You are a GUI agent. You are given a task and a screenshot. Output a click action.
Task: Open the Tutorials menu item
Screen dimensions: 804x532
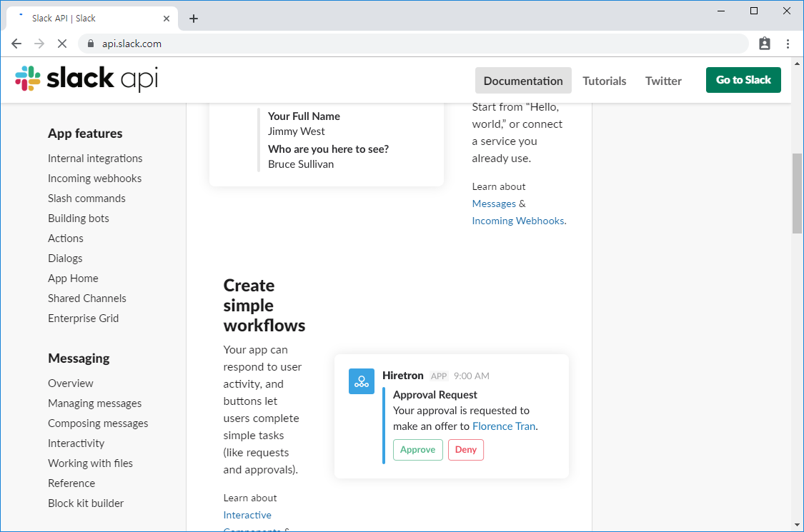click(x=604, y=81)
